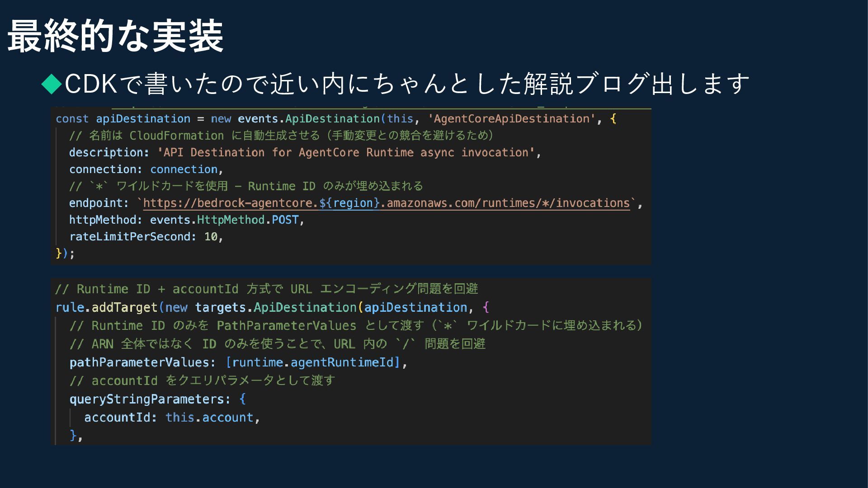Click the rateLimitPerSecond value 10

coord(211,237)
